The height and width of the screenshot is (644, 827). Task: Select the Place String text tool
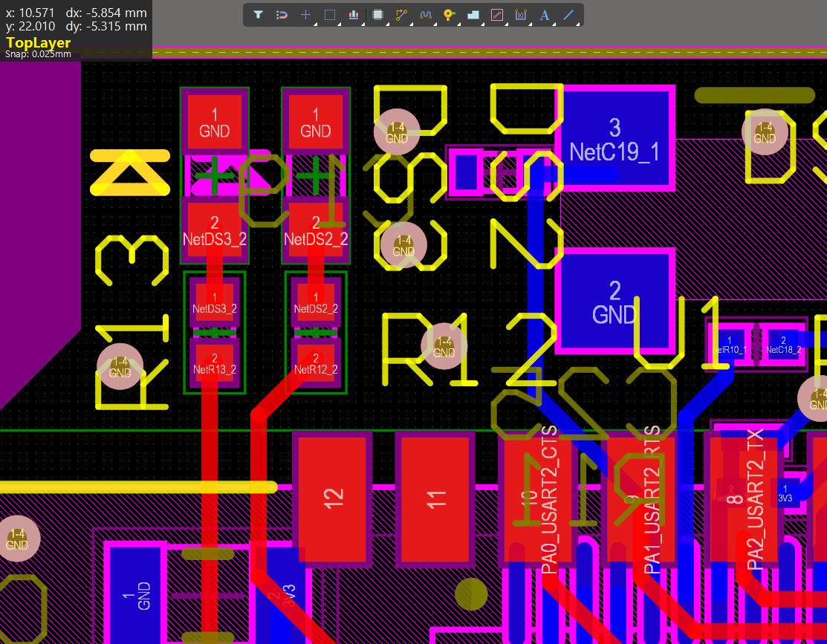pyautogui.click(x=545, y=15)
